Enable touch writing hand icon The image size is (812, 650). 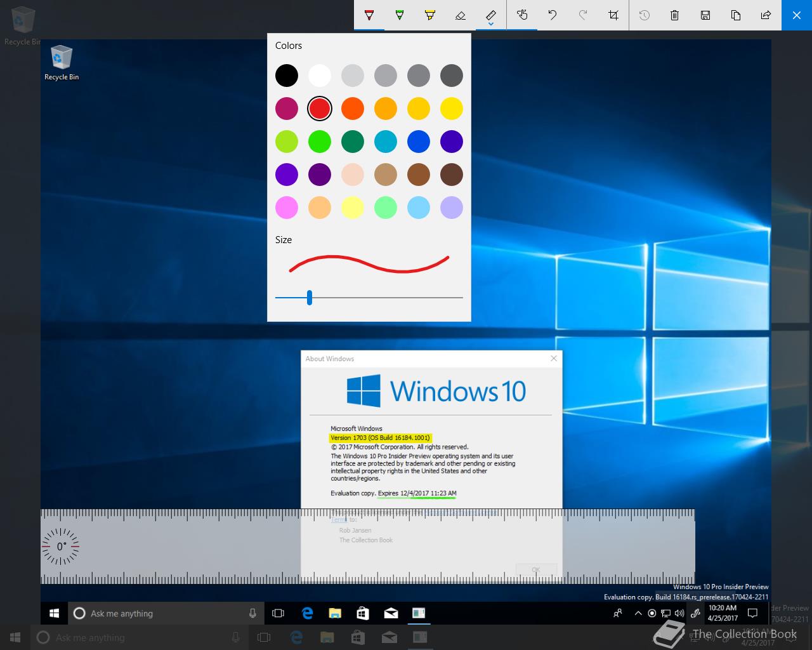point(522,15)
